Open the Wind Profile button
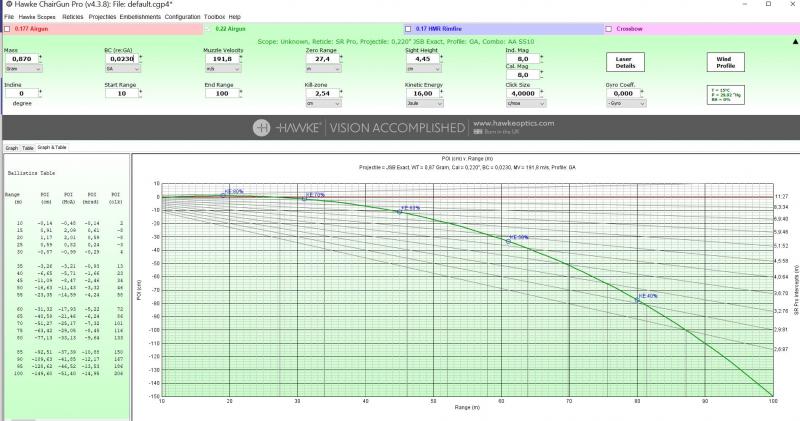 pyautogui.click(x=725, y=62)
